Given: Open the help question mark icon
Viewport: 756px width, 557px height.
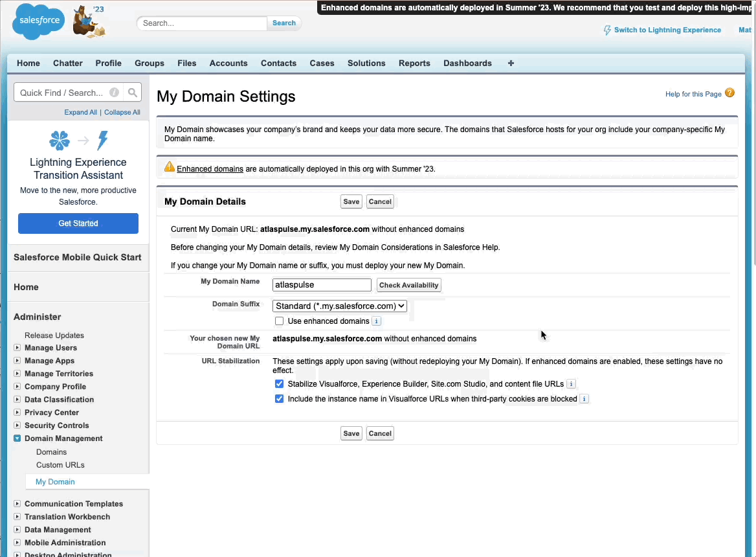Looking at the screenshot, I should click(x=730, y=93).
